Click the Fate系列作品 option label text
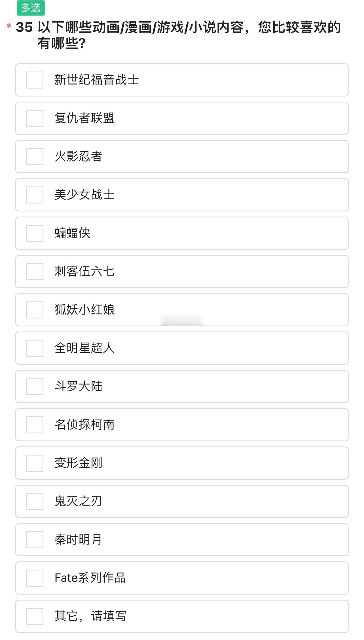 (90, 578)
